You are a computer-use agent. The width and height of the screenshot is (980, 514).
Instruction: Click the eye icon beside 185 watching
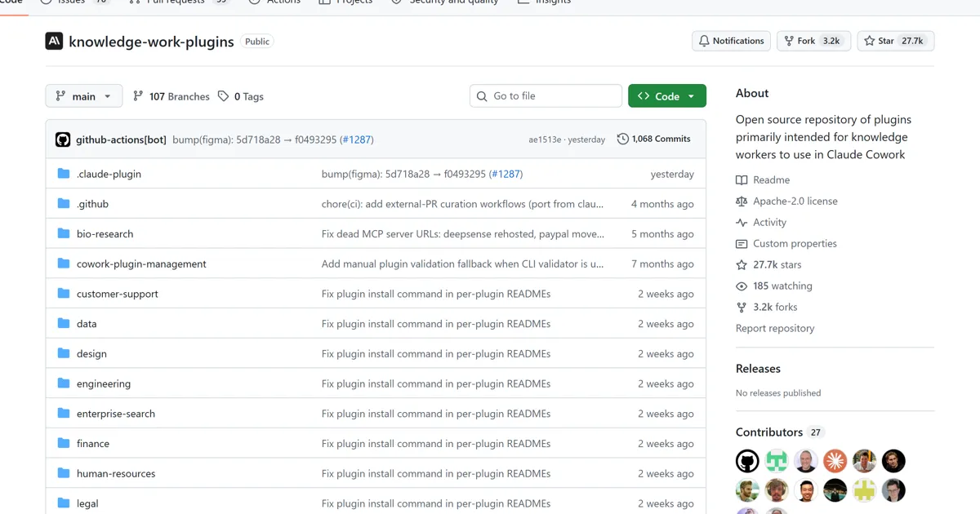tap(742, 286)
